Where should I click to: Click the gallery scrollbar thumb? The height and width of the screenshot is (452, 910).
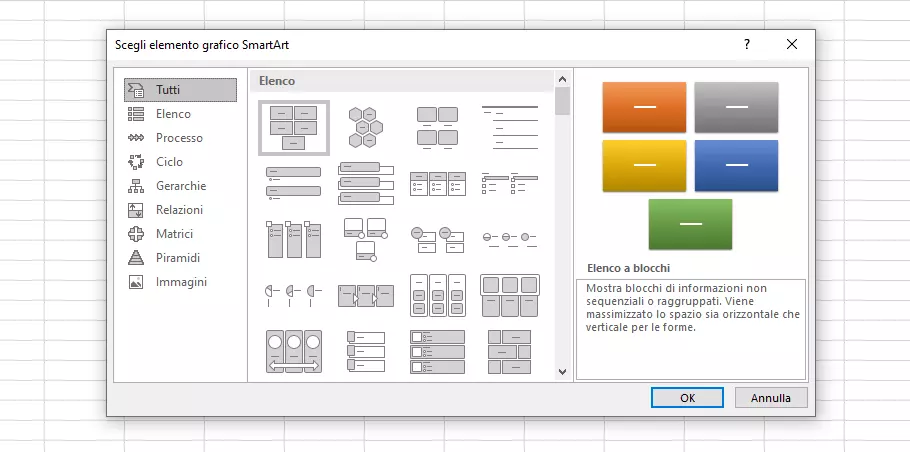pyautogui.click(x=562, y=101)
